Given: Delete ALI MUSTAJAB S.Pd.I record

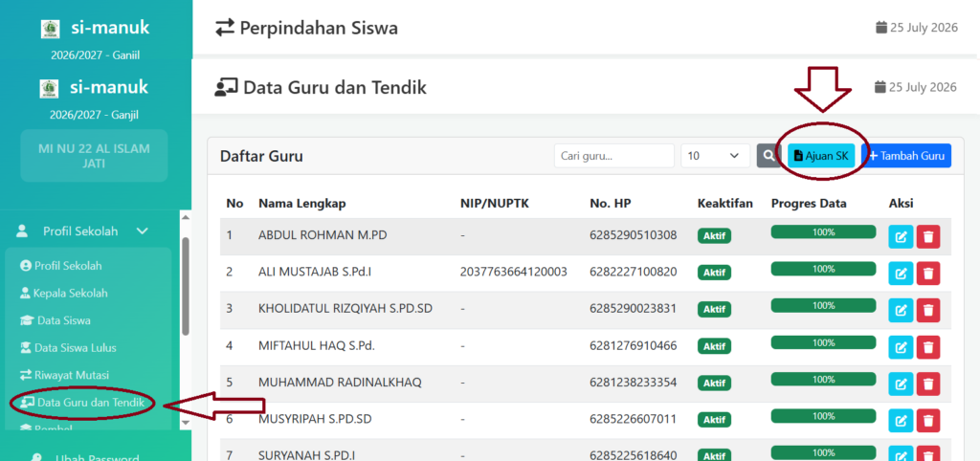Looking at the screenshot, I should 928,274.
